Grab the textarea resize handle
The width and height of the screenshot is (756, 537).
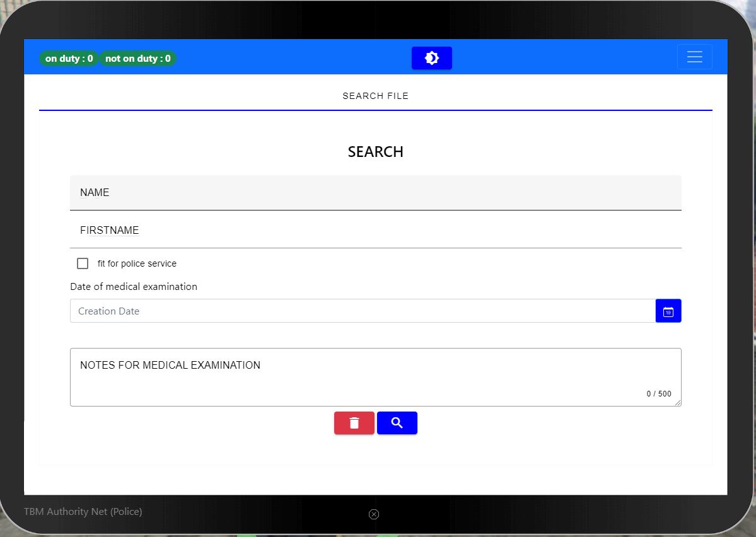pos(678,403)
